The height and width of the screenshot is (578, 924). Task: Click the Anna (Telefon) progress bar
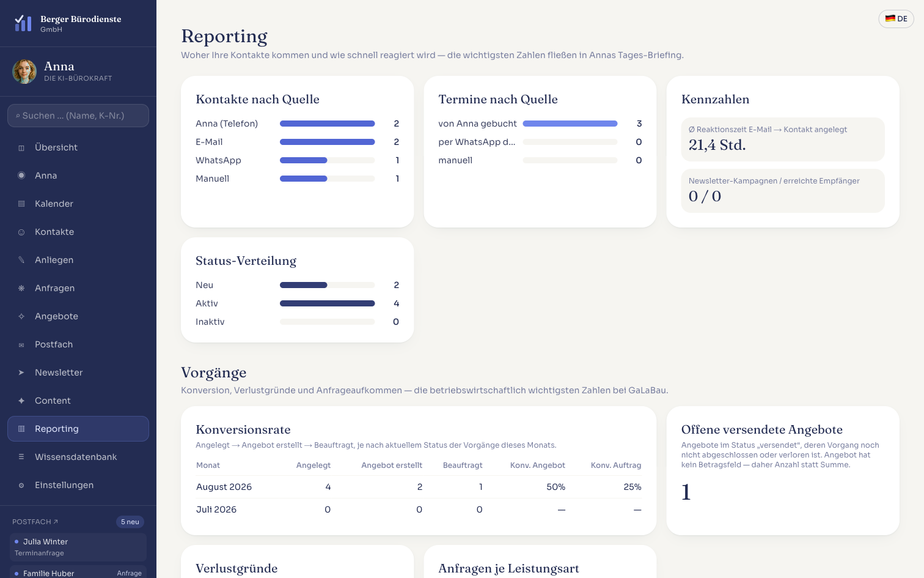pos(327,124)
